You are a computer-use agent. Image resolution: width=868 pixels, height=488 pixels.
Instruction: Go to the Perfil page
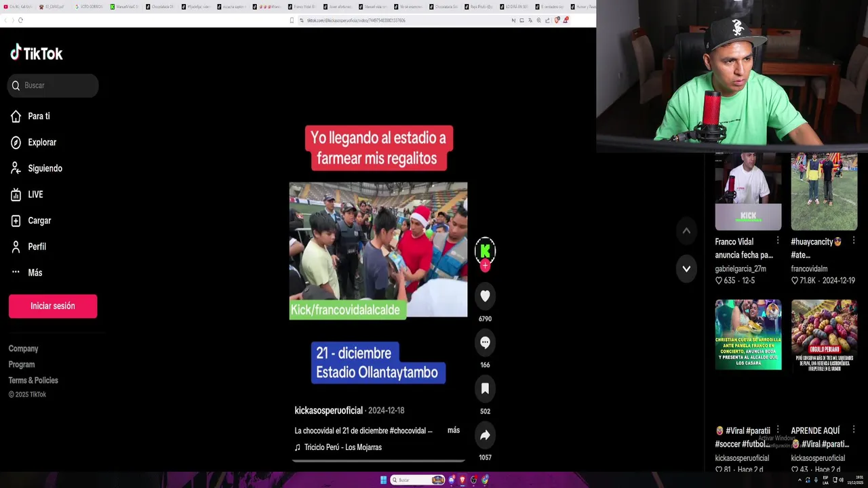coord(28,247)
